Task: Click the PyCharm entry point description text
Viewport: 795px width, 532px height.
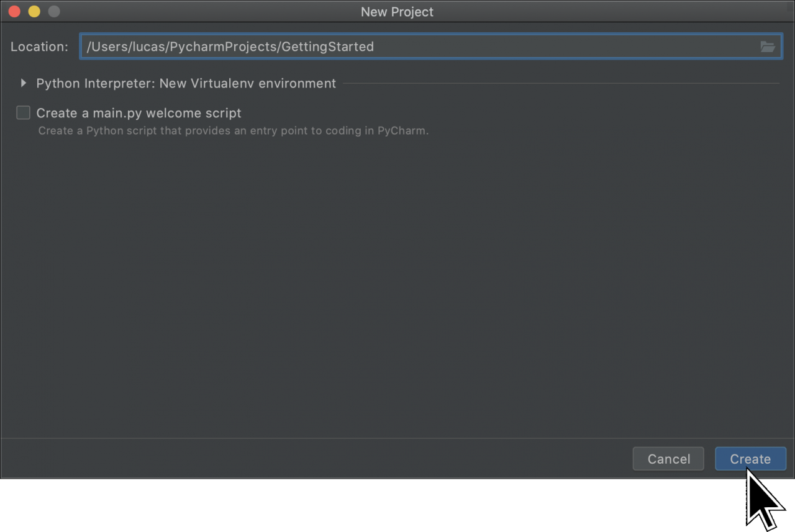Action: click(233, 130)
